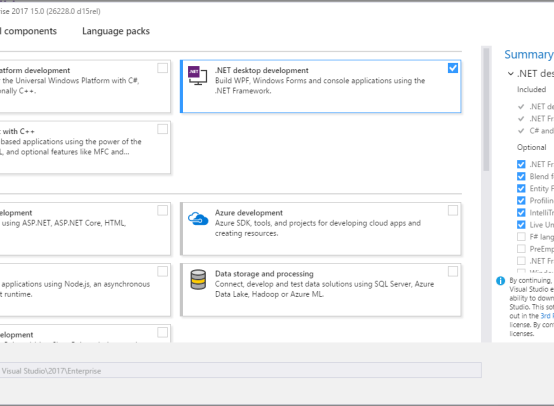Check the PreEmptive optional component checkbox

(521, 248)
